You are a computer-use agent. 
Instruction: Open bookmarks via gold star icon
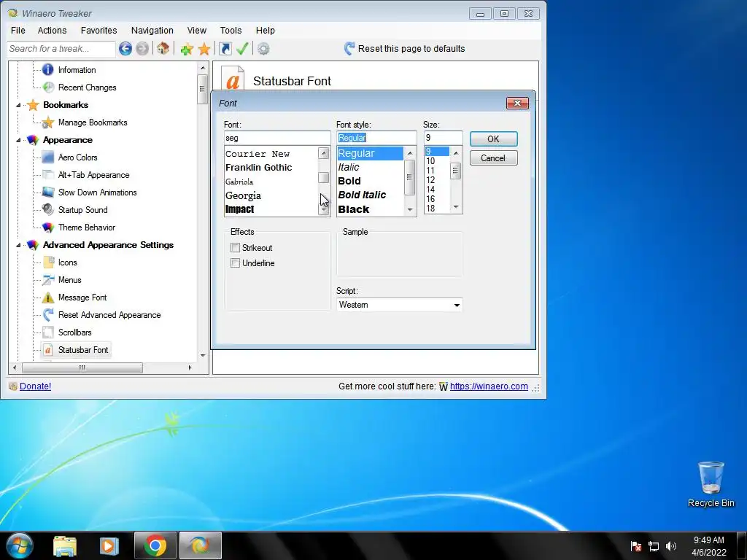tap(204, 49)
